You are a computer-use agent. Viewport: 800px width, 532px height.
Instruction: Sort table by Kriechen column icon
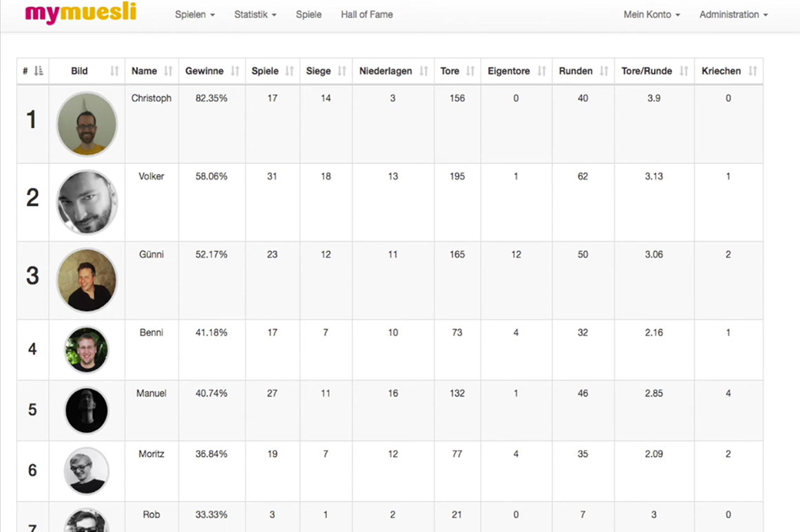752,71
